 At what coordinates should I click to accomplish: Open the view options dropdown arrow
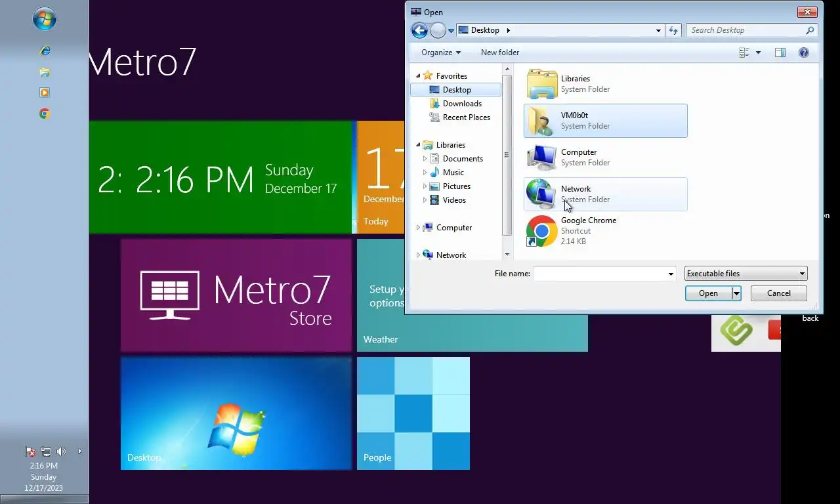(x=758, y=52)
